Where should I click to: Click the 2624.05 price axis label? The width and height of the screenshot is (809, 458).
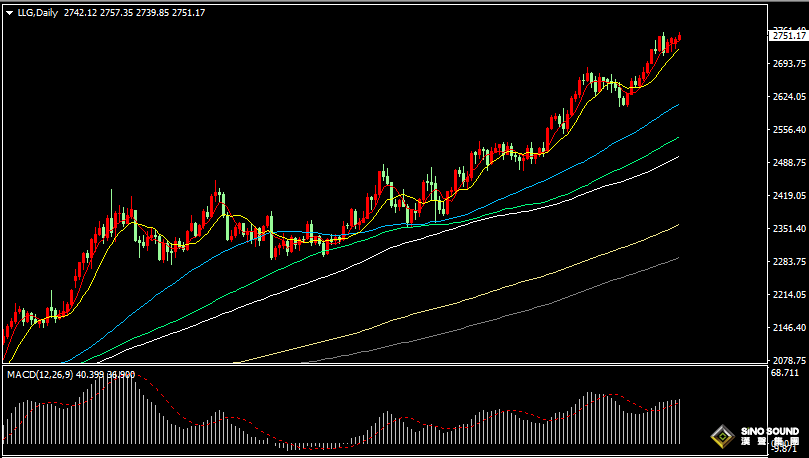point(789,96)
